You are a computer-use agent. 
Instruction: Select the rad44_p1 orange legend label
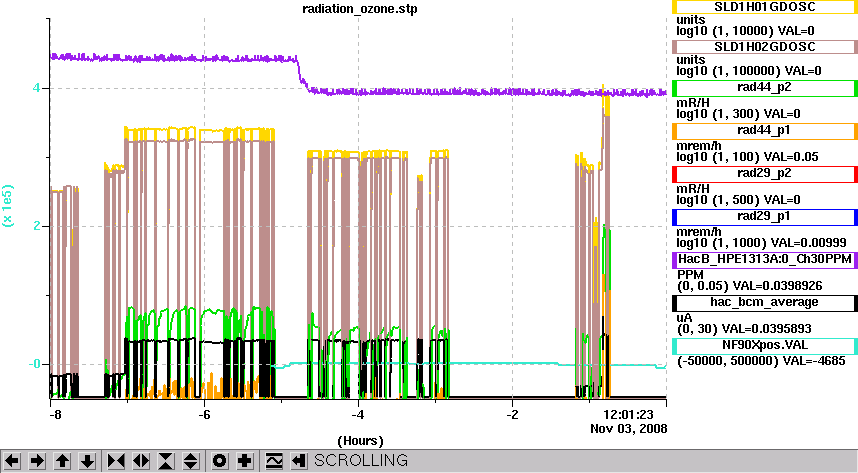coord(764,131)
